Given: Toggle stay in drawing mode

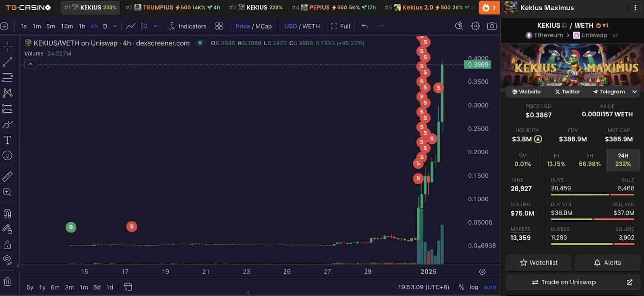Looking at the screenshot, I should [7, 229].
